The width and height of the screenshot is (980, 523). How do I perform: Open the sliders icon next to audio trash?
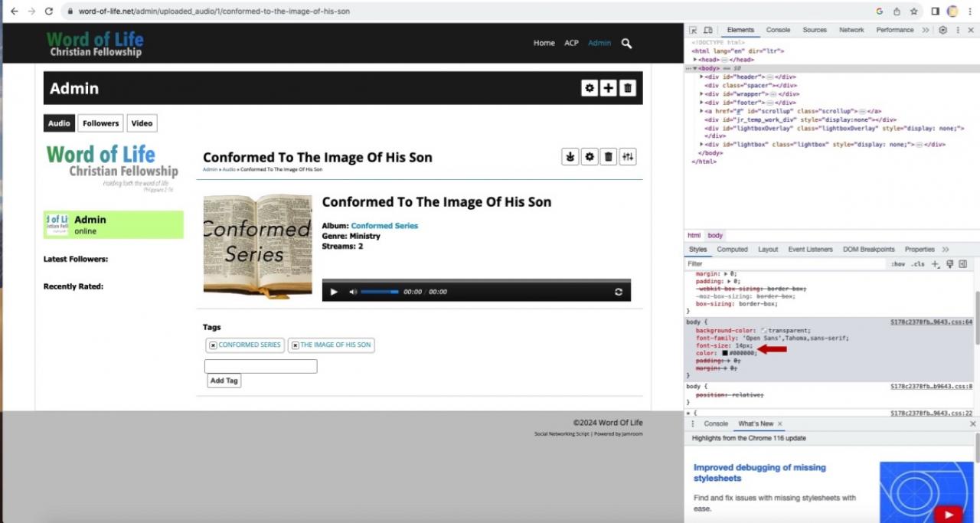click(x=628, y=157)
